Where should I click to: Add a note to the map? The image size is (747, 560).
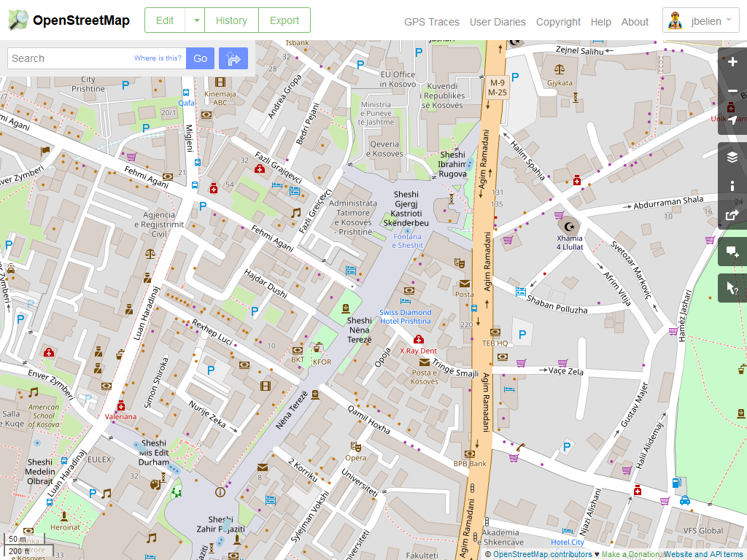[732, 252]
